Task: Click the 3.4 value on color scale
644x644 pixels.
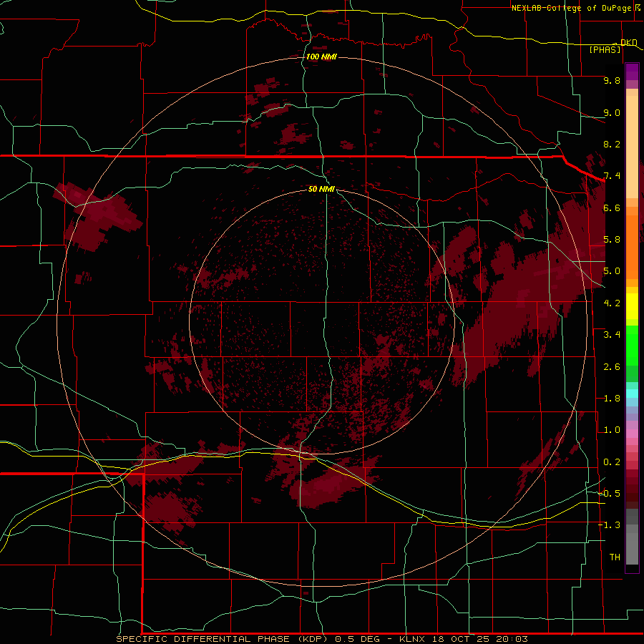Action: [x=612, y=335]
